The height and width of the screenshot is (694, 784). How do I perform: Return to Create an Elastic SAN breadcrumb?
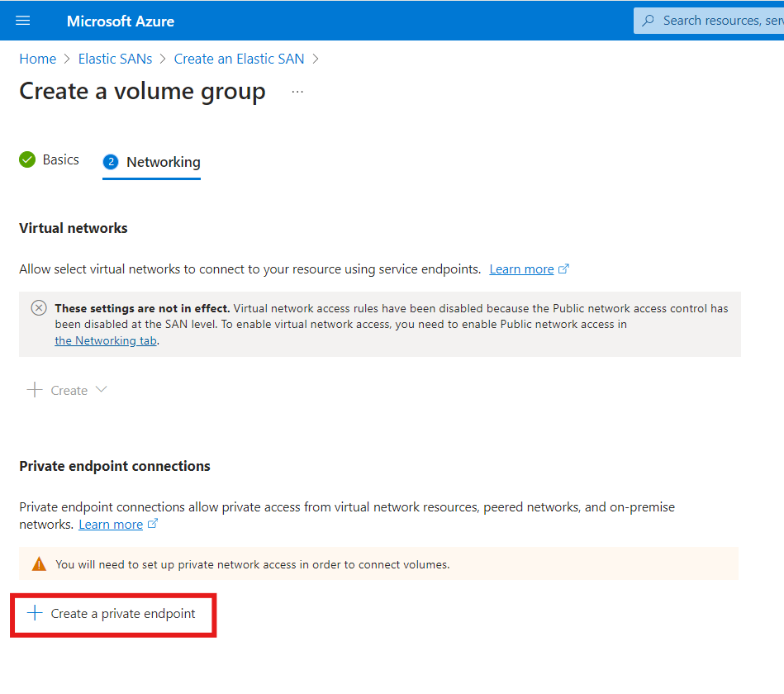click(239, 59)
